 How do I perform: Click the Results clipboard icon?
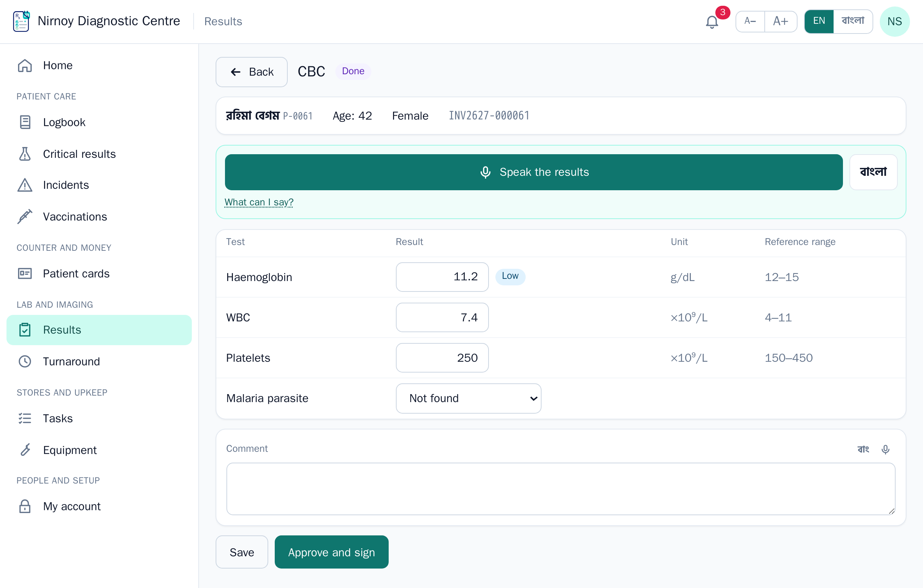coord(25,330)
